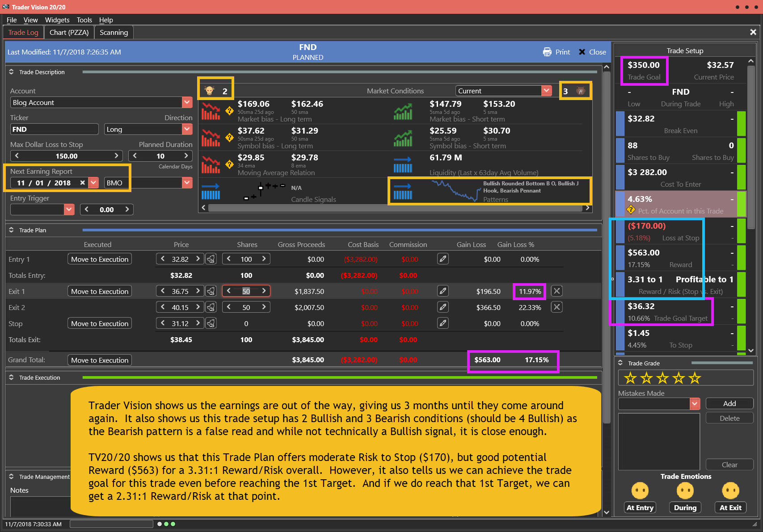This screenshot has width=763, height=532.
Task: Open the Help menu
Action: point(106,20)
